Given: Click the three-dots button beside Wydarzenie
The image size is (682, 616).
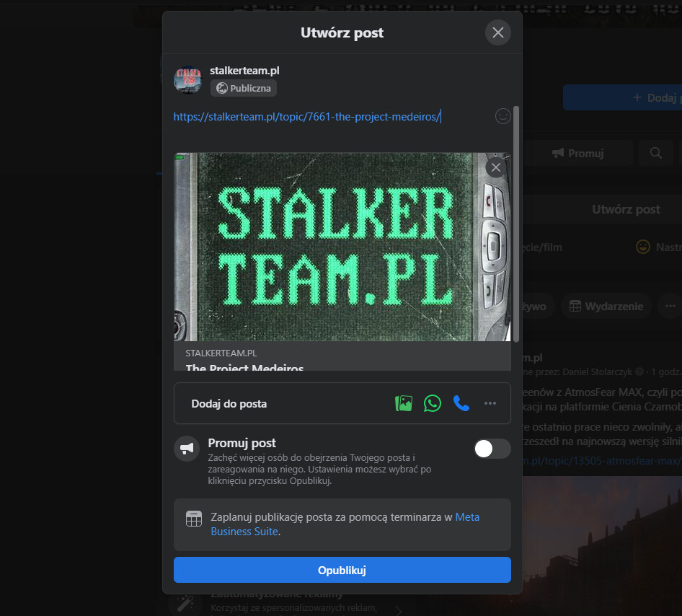Looking at the screenshot, I should click(x=670, y=307).
